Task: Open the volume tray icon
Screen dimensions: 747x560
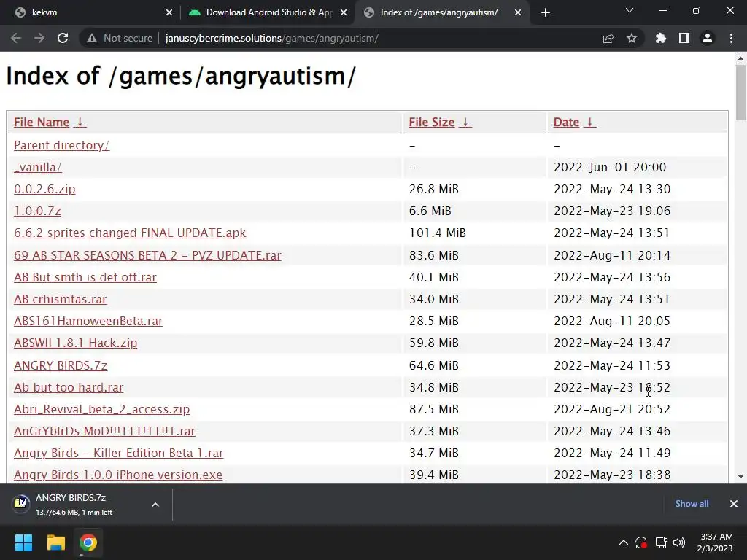Action: [x=679, y=542]
